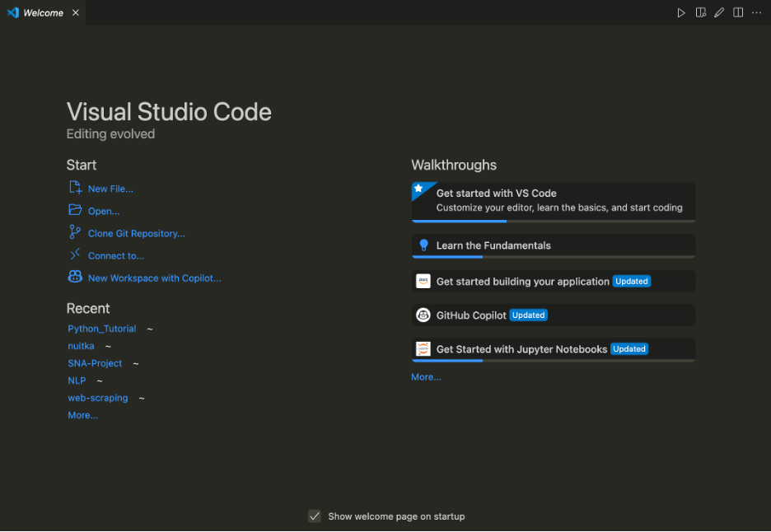Screen dimensions: 771x532
Task: Close the Welcome tab
Action: 75,13
